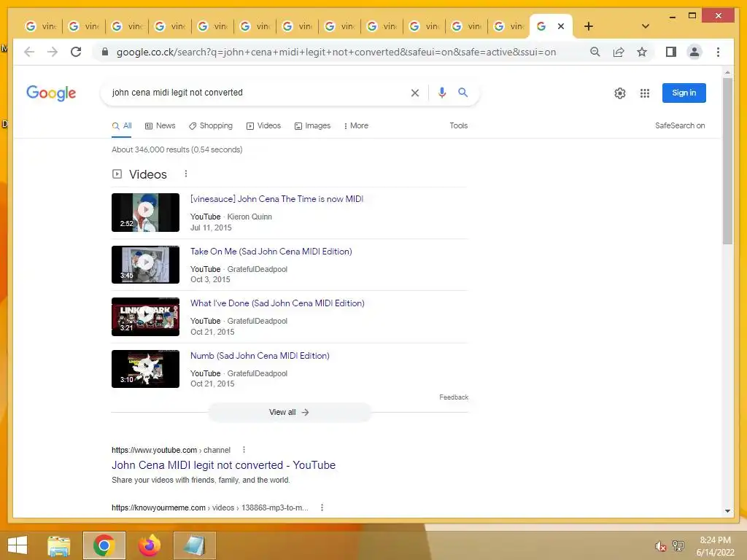Open 'What I've Done (Sad John Cena MIDI Edition)'
Image resolution: width=747 pixels, height=560 pixels.
pyautogui.click(x=277, y=303)
